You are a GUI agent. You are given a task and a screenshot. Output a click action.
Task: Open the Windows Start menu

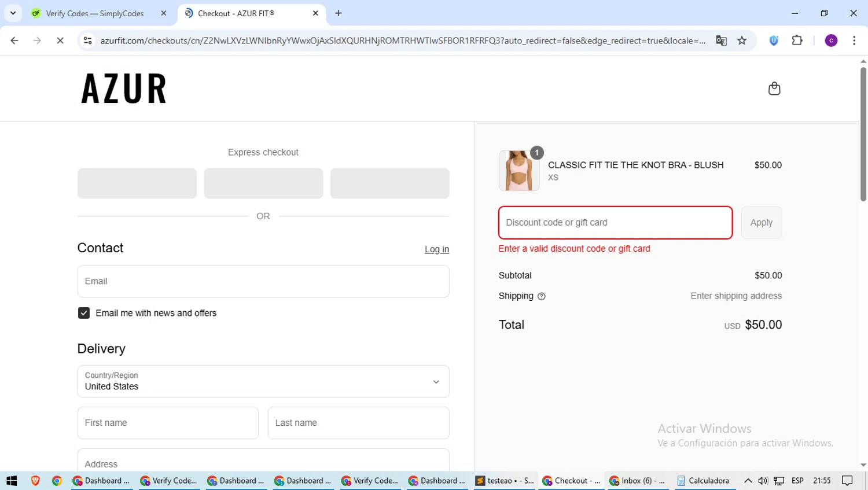point(12,481)
